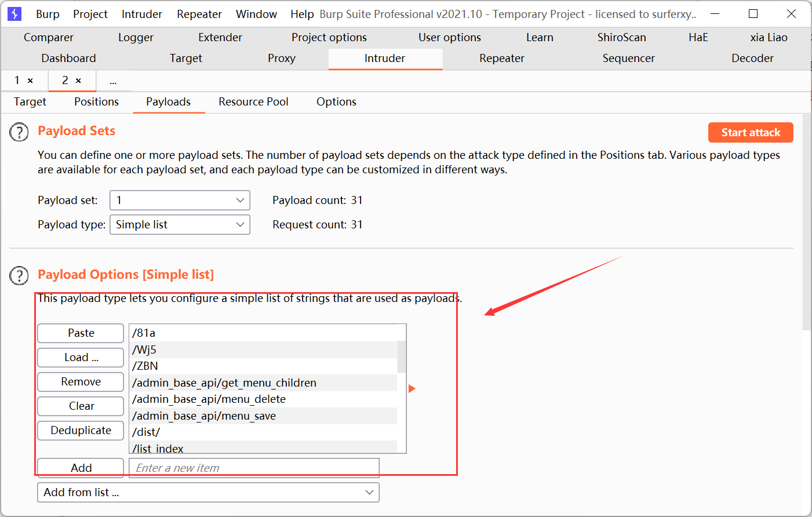
Task: Open new Intruder tab with ellipsis
Action: pos(113,81)
